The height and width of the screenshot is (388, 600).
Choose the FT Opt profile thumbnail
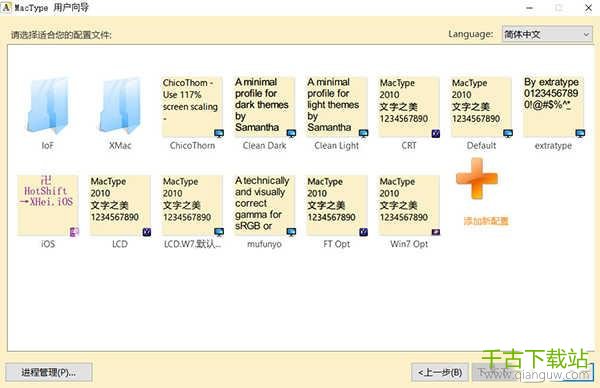point(337,205)
